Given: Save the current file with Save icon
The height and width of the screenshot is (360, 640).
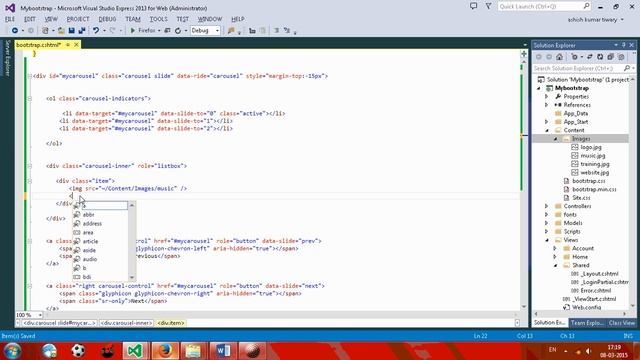Looking at the screenshot, I should [71, 31].
